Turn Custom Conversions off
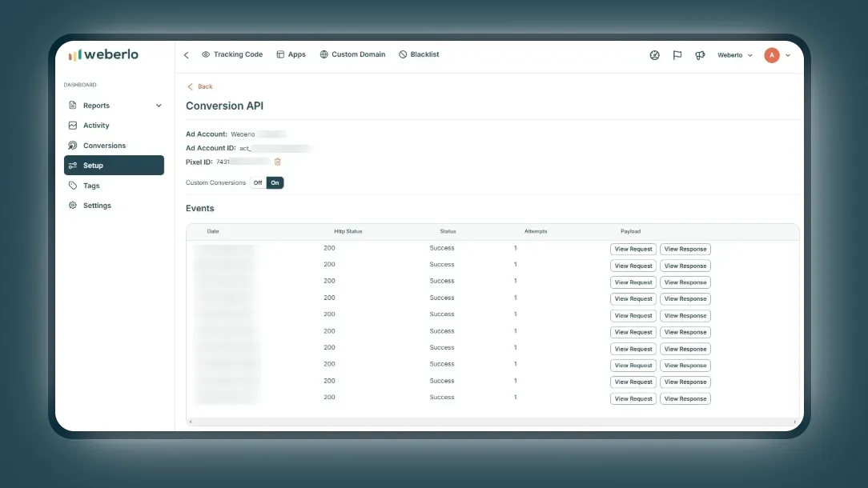The image size is (868, 488). [x=258, y=182]
